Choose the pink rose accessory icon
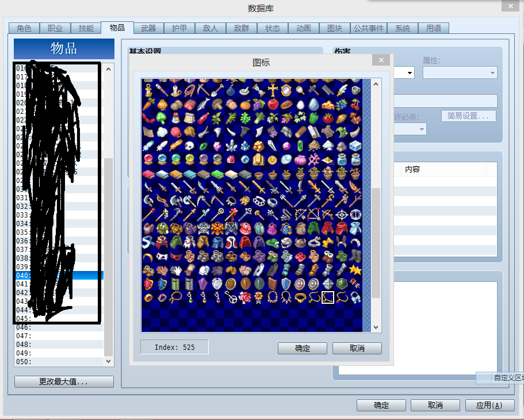Viewport: 524px width, 420px height. pos(245,297)
